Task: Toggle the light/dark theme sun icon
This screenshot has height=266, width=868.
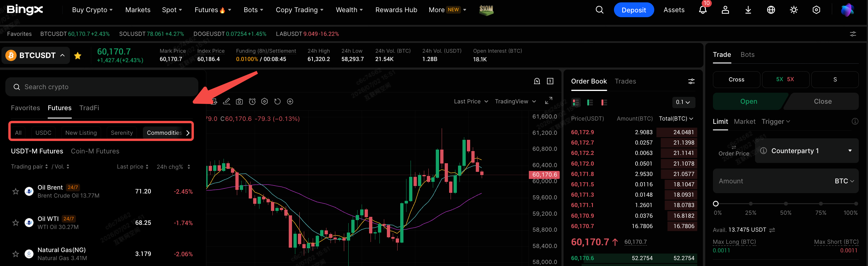Action: tap(794, 10)
